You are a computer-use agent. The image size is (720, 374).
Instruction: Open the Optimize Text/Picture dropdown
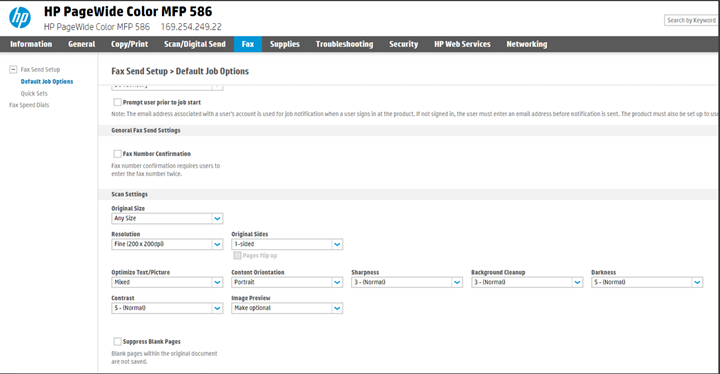pos(167,282)
